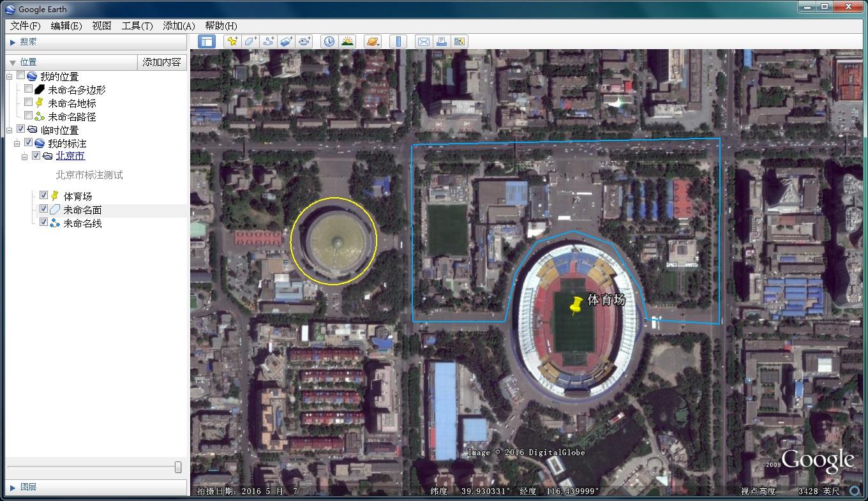Open the 工具(T) menu
This screenshot has height=501, width=868.
click(137, 26)
